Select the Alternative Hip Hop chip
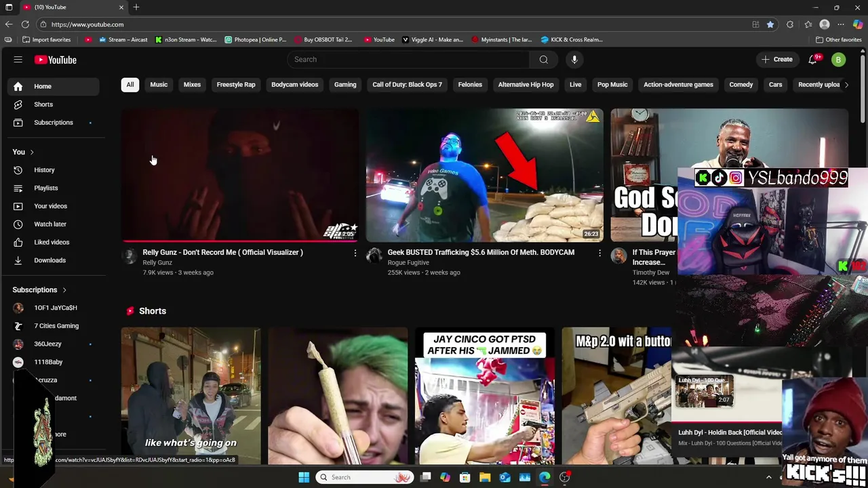868x488 pixels. (x=526, y=85)
